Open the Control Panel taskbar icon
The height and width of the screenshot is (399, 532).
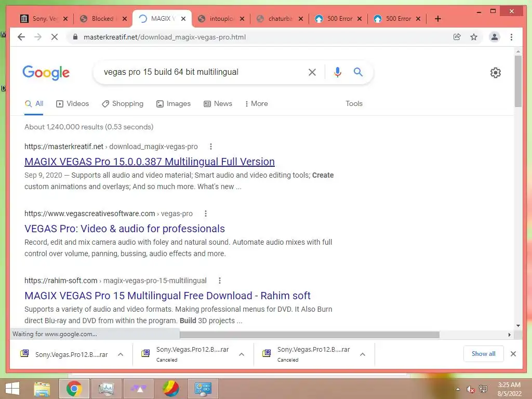coord(203,389)
